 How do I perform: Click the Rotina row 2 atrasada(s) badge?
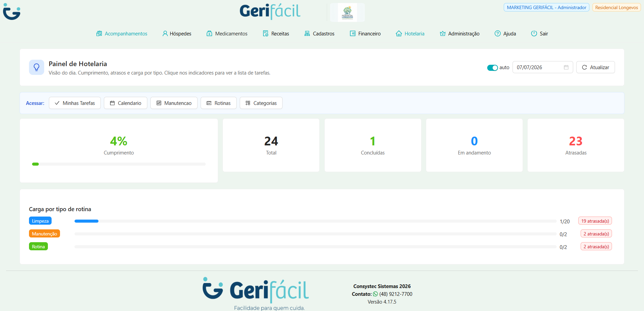(596, 247)
